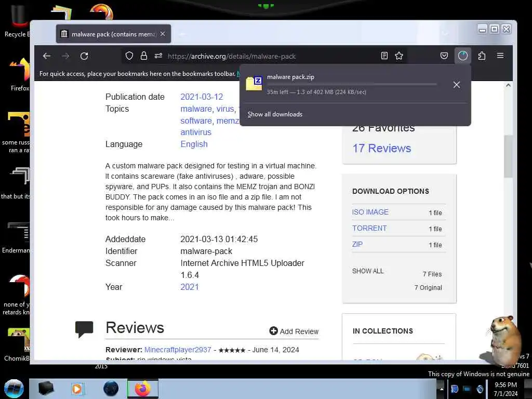Open the dark globe taskbar icon

pyautogui.click(x=111, y=389)
